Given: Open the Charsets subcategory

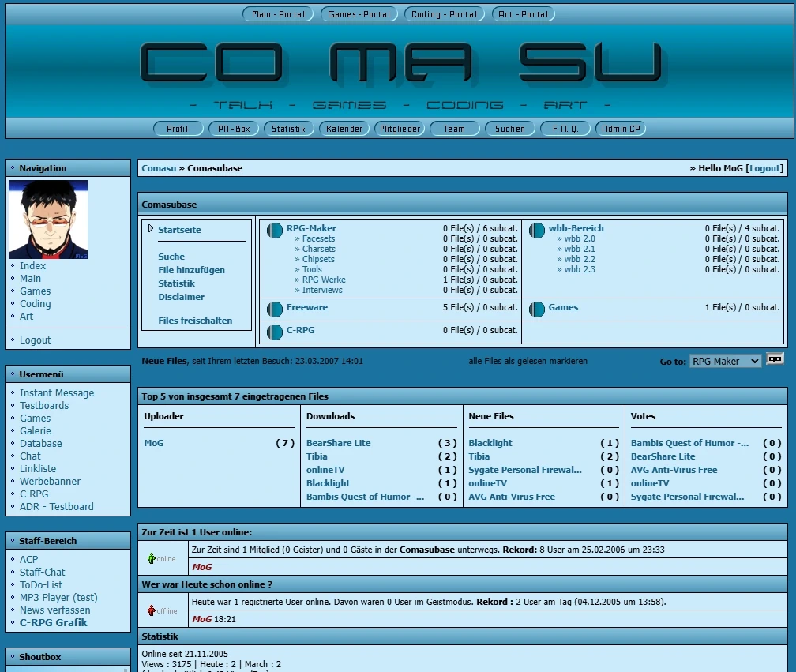Looking at the screenshot, I should click(x=319, y=249).
